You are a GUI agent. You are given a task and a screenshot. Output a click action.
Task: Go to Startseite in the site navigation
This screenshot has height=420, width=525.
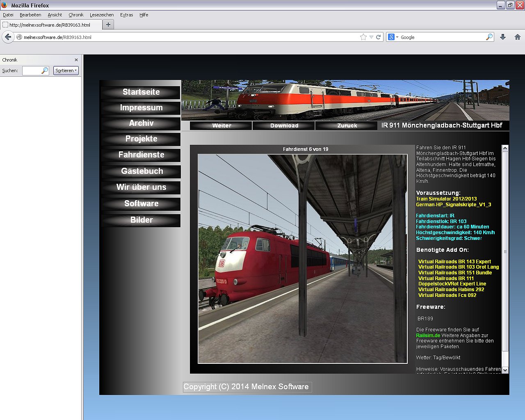[x=141, y=92]
